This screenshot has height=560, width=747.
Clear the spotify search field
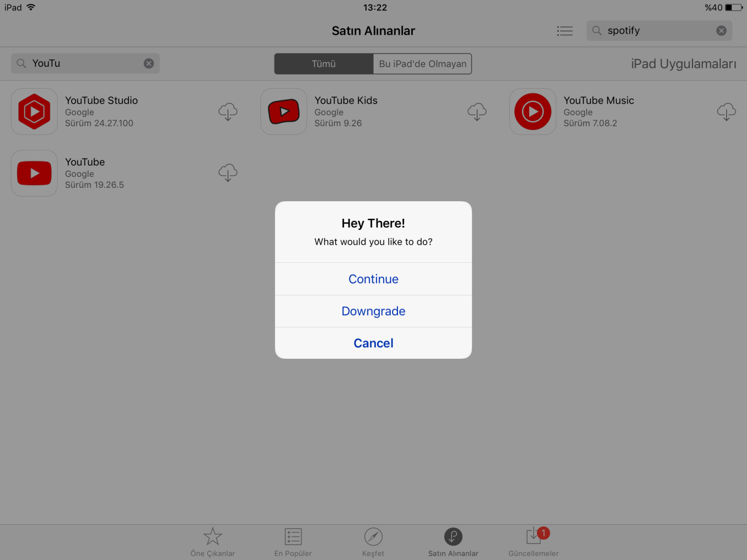pyautogui.click(x=722, y=31)
